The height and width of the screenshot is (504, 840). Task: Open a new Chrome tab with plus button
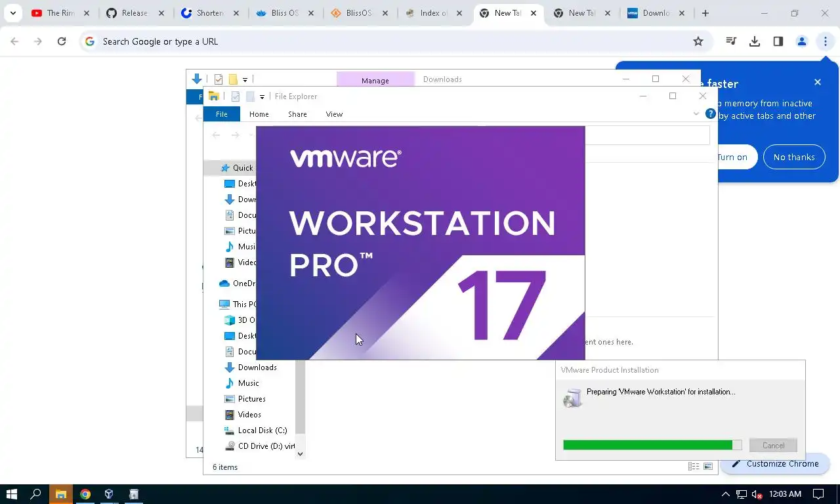tap(705, 13)
